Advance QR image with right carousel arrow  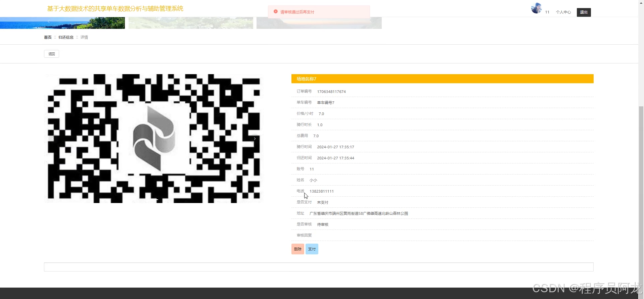tap(255, 139)
